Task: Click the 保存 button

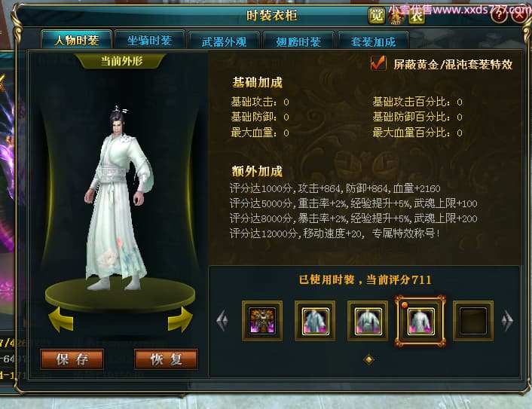Action: click(72, 359)
